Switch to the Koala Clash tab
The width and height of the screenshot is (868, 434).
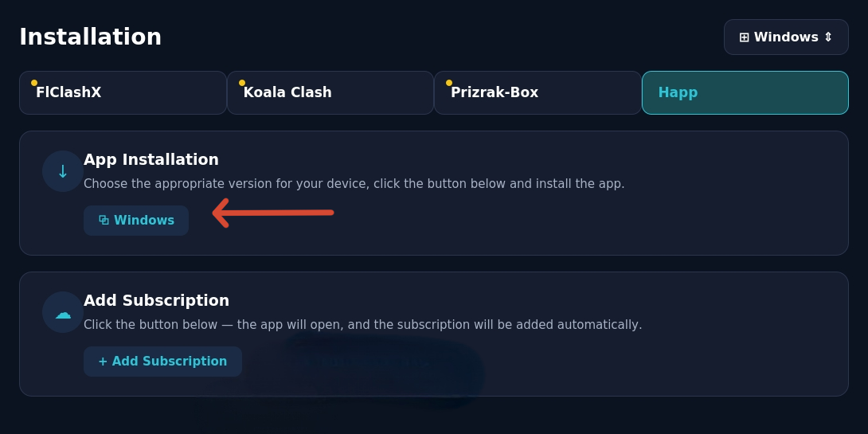pos(330,92)
